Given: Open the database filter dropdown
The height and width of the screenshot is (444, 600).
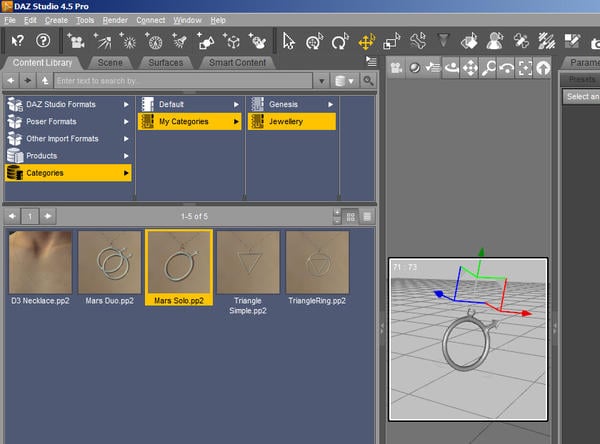Looking at the screenshot, I should pos(344,81).
